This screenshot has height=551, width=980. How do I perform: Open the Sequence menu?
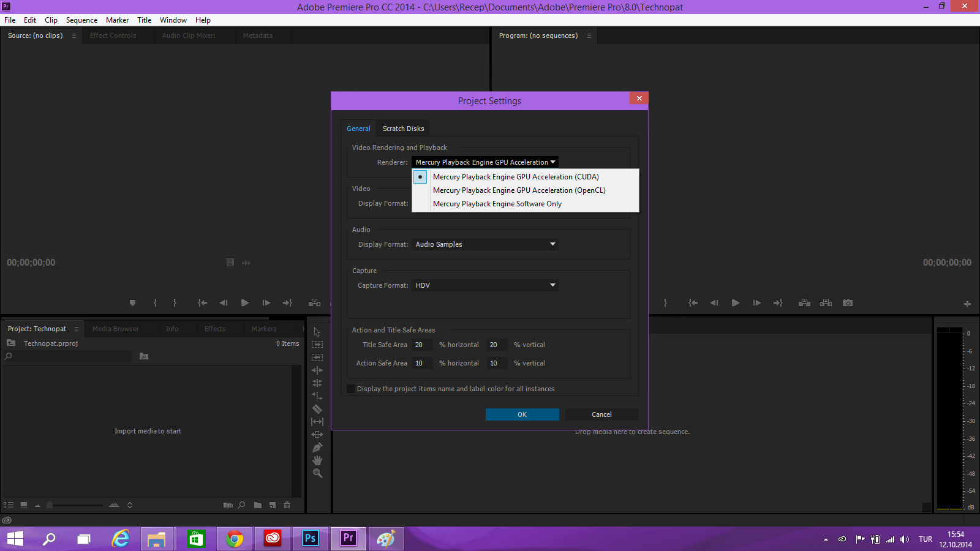[x=81, y=20]
